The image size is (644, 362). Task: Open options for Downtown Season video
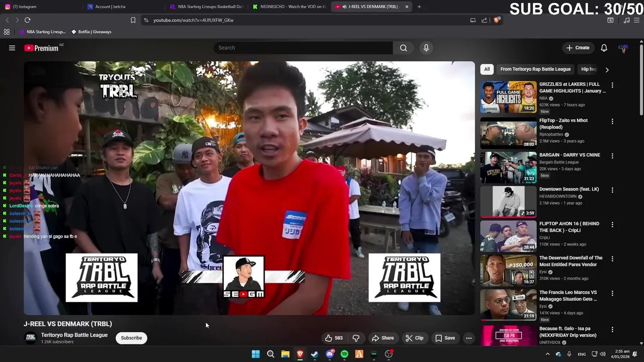pyautogui.click(x=612, y=190)
